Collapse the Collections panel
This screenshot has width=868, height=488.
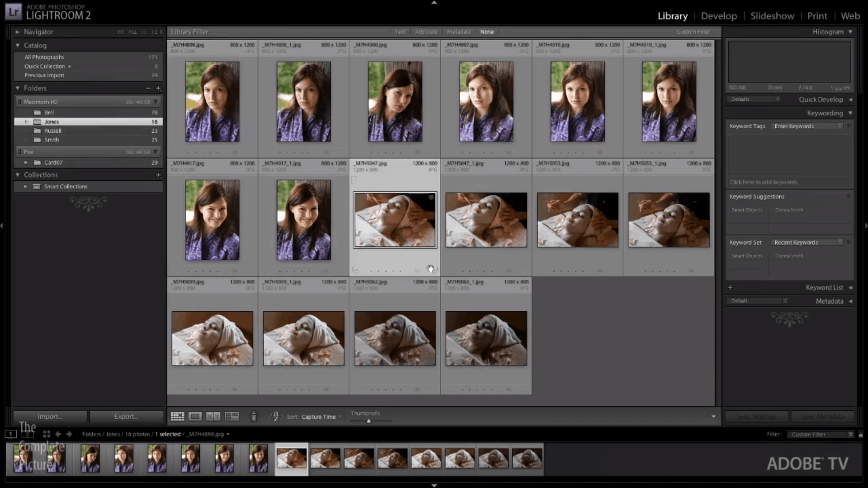(x=18, y=175)
